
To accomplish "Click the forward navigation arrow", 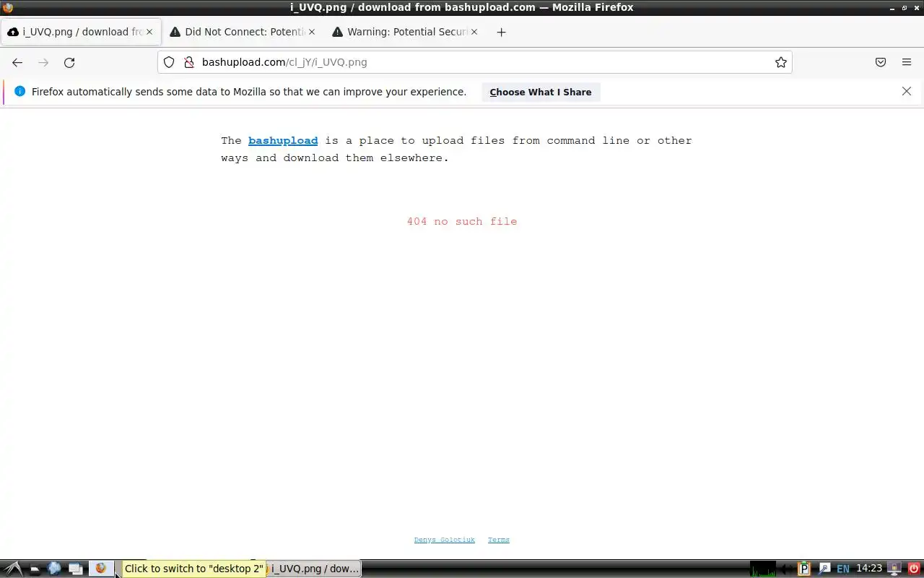I will 43,63.
